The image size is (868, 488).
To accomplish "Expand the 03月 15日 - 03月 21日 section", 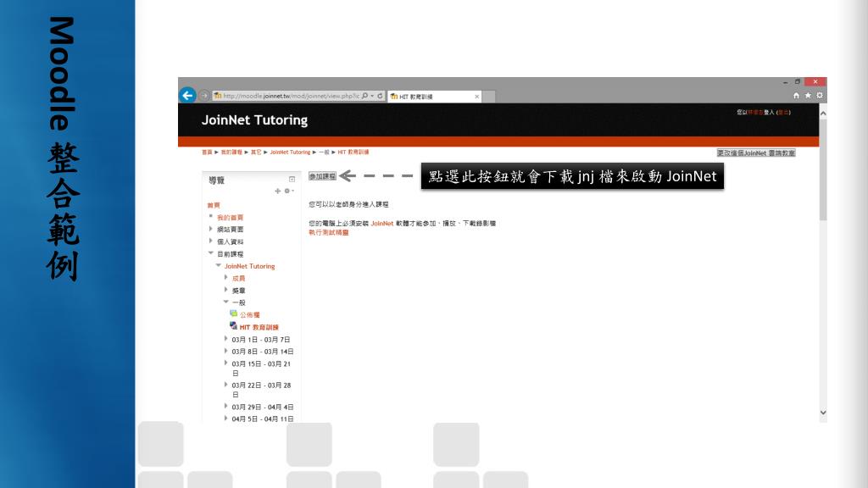I will point(225,363).
